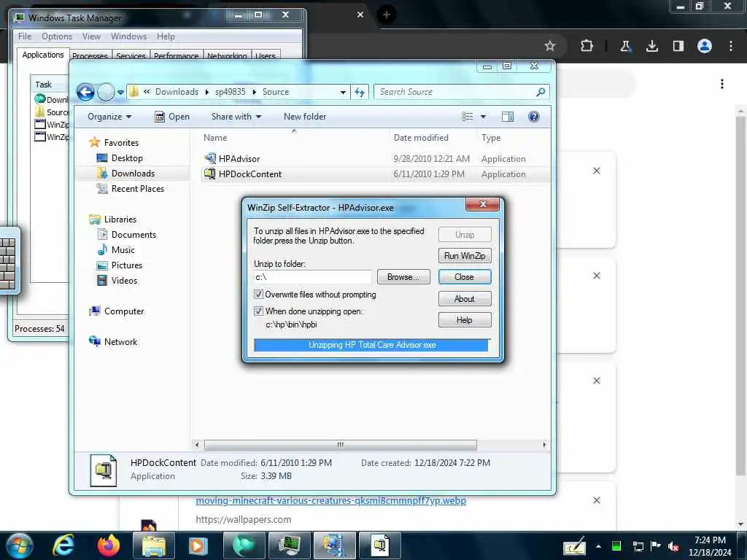Open the Chrome profile avatar
Viewport: 747px width, 560px height.
(x=705, y=46)
